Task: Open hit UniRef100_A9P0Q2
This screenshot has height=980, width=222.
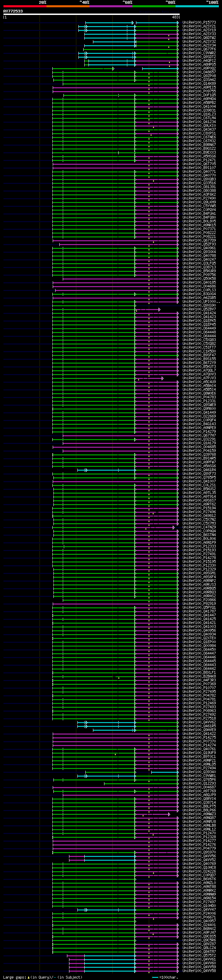Action: (x=199, y=68)
